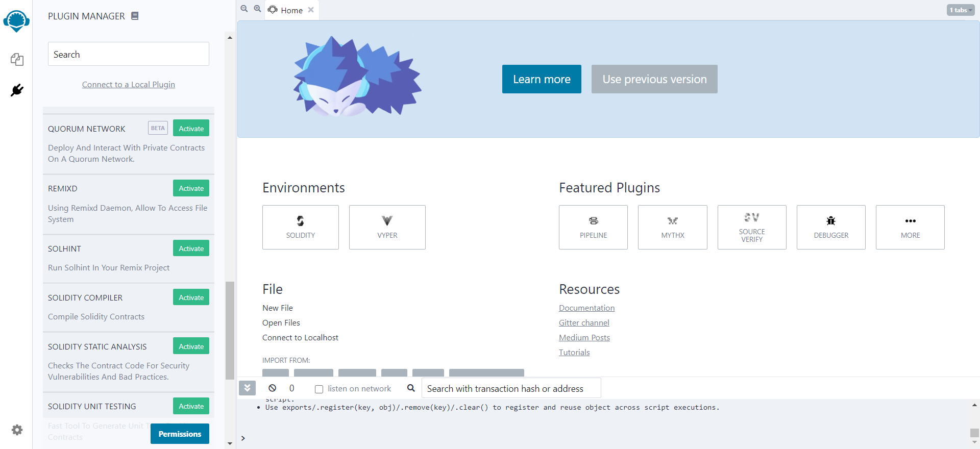This screenshot has height=449, width=980.
Task: Click the plugin list scrollbar up arrow
Action: click(x=230, y=37)
